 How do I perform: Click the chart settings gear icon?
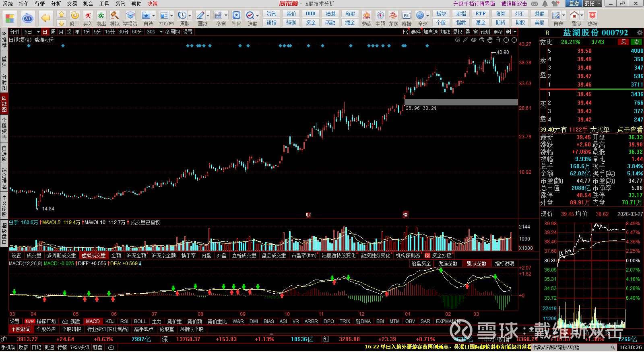tap(458, 40)
